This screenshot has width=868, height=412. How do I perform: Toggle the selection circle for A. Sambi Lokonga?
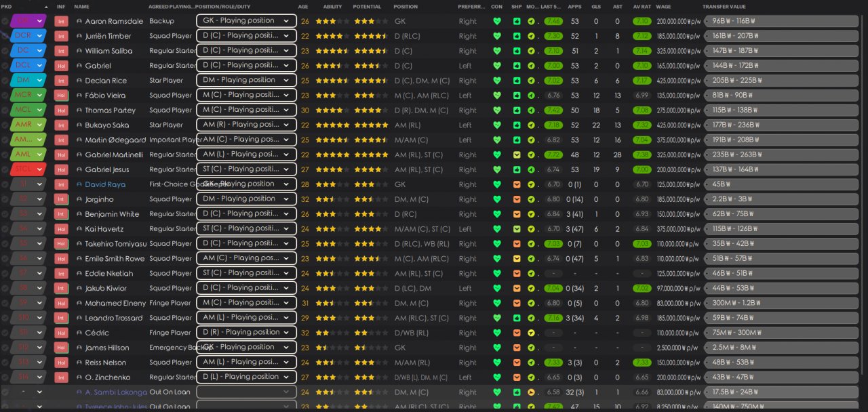pyautogui.click(x=5, y=392)
